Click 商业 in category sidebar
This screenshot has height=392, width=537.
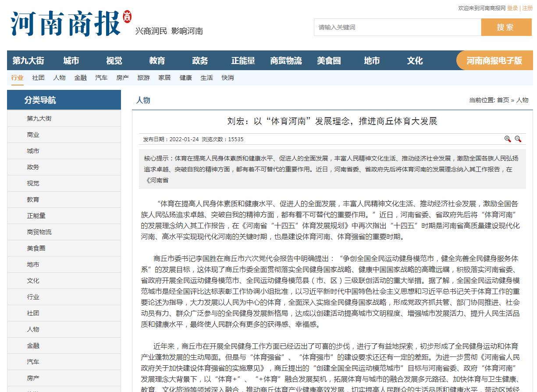click(x=64, y=135)
